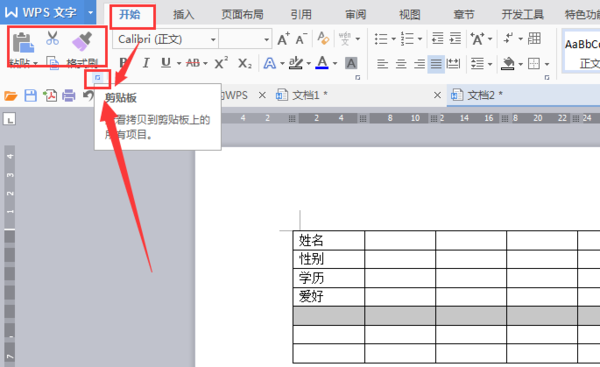Export to PDF quick icon
600x367 pixels.
50,95
